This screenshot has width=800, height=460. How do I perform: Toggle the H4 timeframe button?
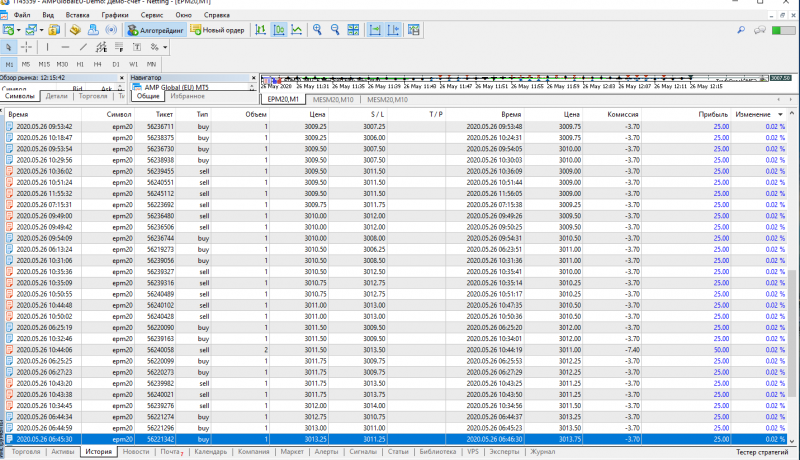pos(97,63)
